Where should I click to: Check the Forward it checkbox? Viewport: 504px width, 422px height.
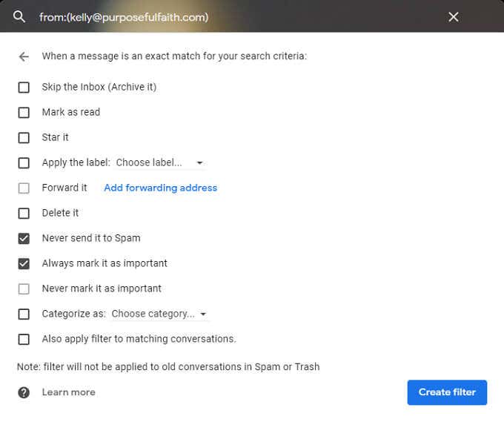coord(24,188)
